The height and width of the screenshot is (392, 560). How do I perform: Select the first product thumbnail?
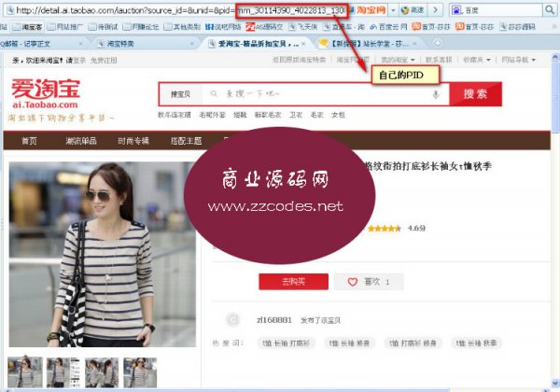[25, 372]
